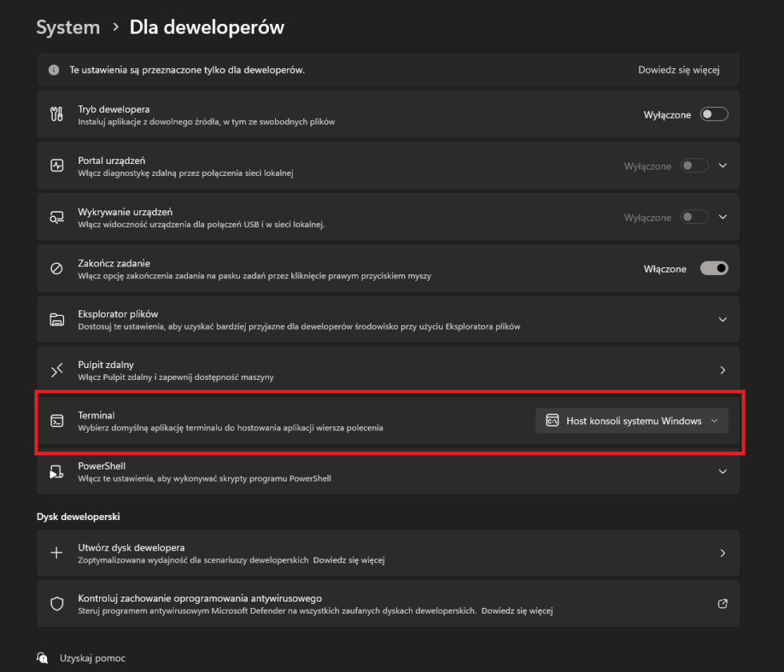Viewport: 784px width, 672px height.
Task: Click Kontroluj zachowanie oprogramowania antywirusowego title
Action: [199, 598]
